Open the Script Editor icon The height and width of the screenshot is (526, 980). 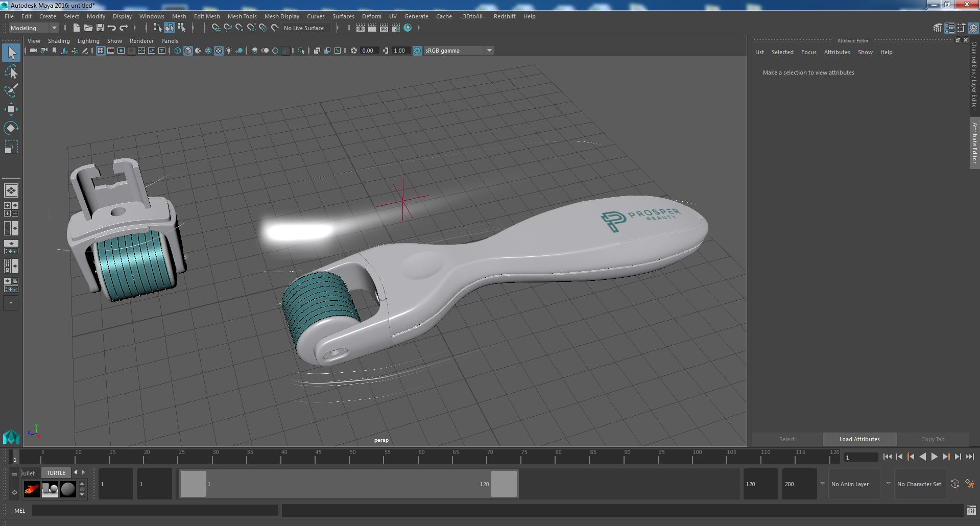[971, 510]
